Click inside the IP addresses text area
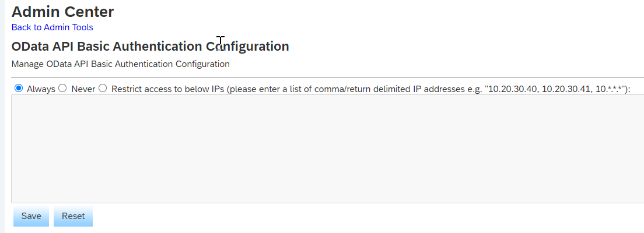The height and width of the screenshot is (233, 644). [x=327, y=149]
